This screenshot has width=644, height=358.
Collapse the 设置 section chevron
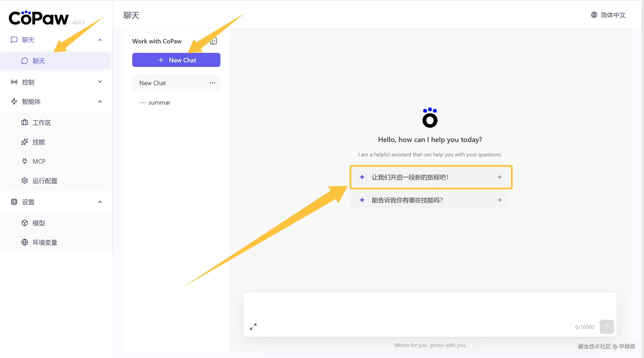click(x=100, y=202)
